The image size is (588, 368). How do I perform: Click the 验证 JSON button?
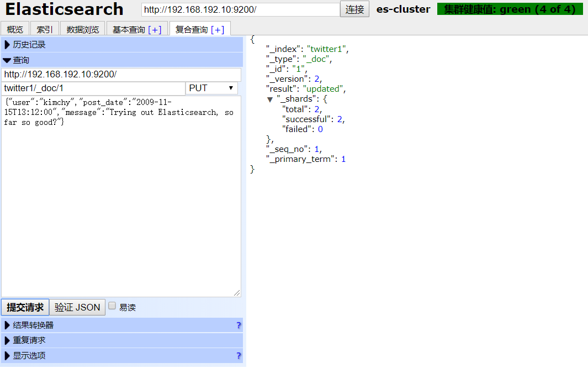(x=77, y=307)
